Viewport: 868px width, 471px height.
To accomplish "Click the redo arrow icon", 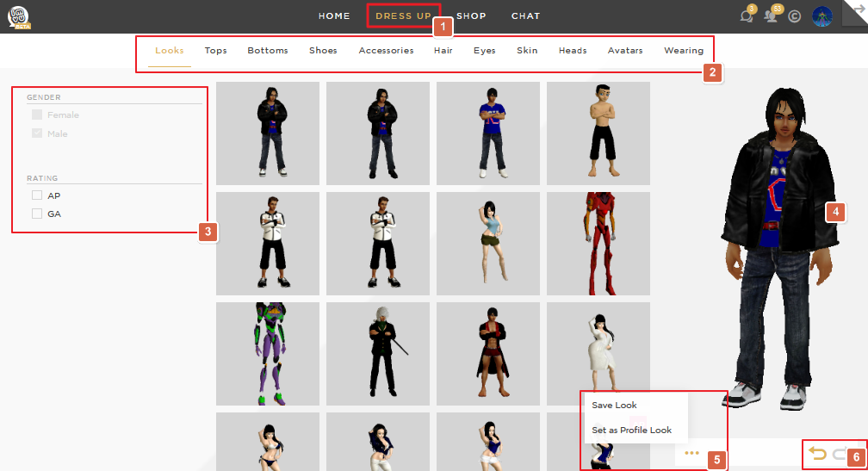I will point(838,454).
